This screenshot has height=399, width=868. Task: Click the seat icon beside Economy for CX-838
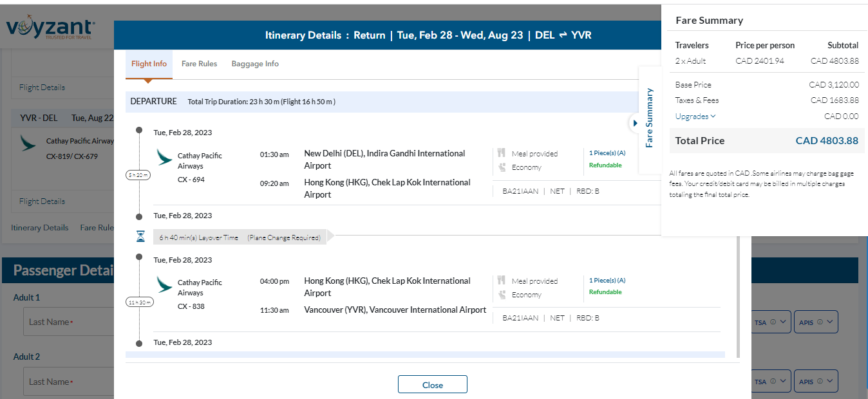click(x=501, y=295)
